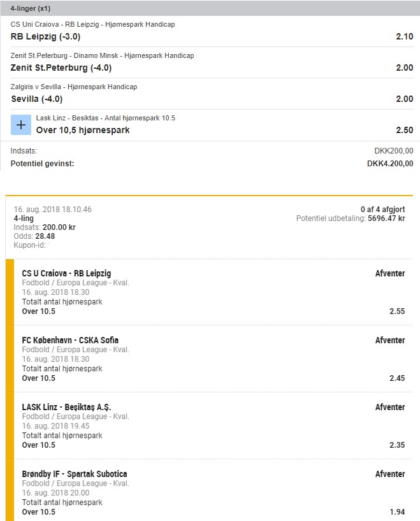Click the 1.94 odds for the Brøndby match

[396, 512]
